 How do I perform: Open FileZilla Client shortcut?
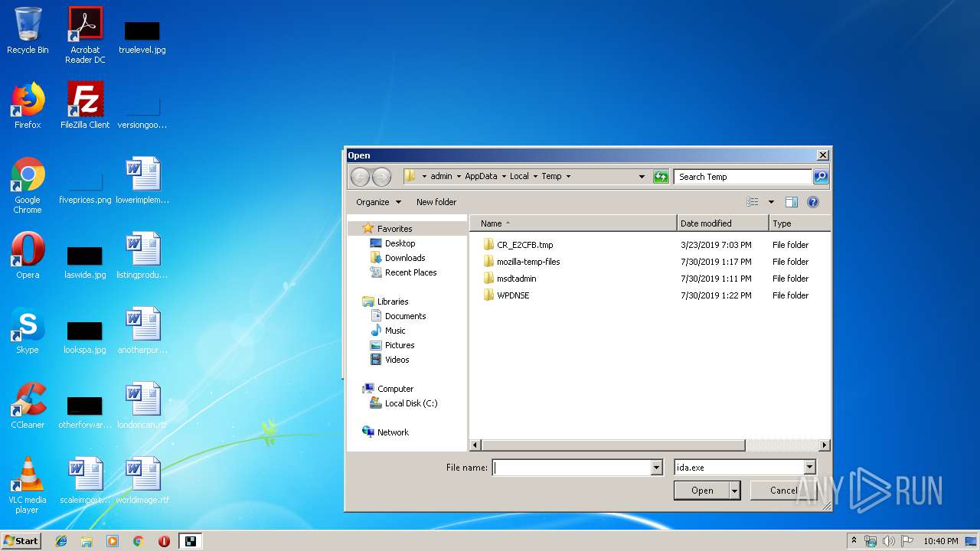coord(85,106)
